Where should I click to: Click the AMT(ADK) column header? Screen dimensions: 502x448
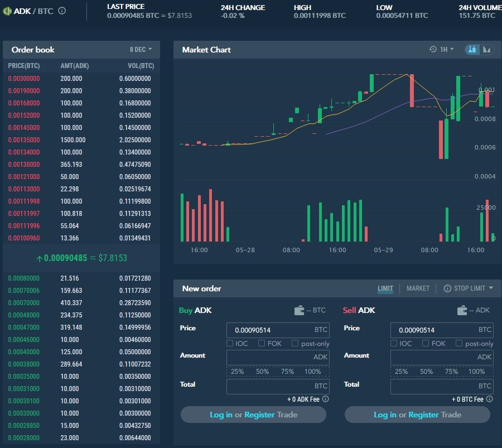pos(75,66)
